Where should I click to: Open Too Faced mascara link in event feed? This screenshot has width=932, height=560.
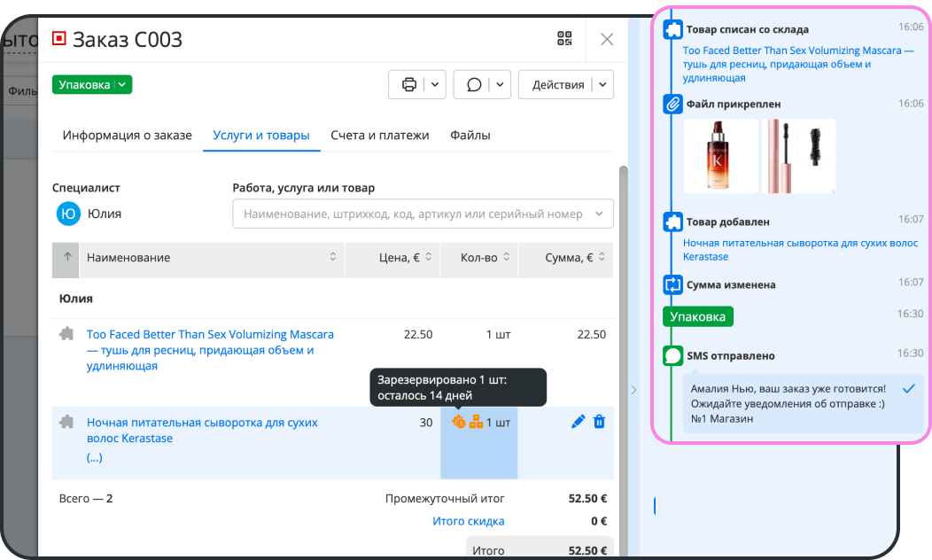click(797, 64)
